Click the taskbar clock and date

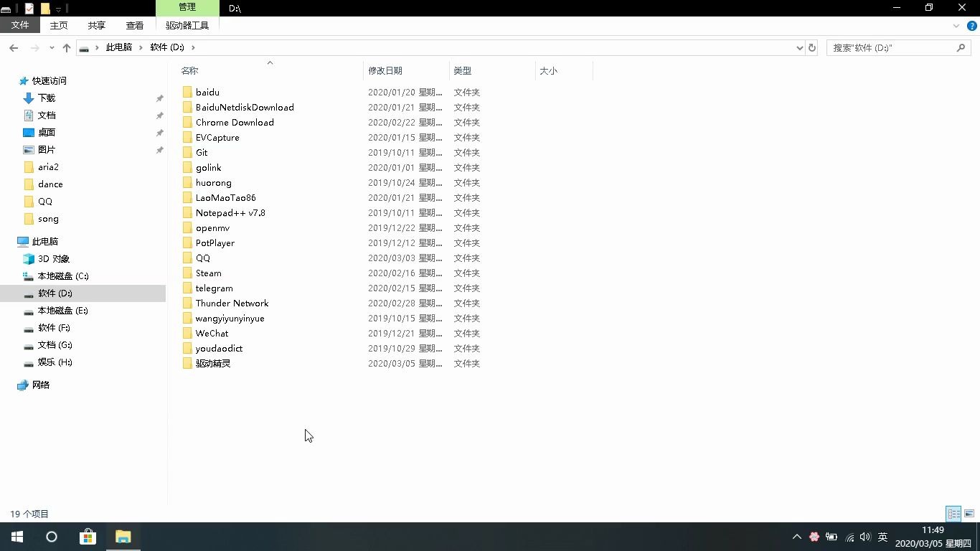point(933,537)
